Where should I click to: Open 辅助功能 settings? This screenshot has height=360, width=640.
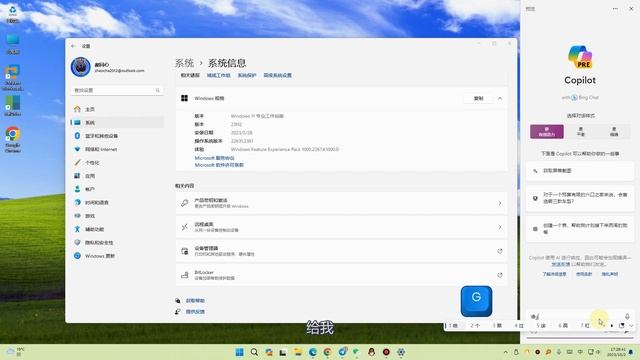pos(117,229)
